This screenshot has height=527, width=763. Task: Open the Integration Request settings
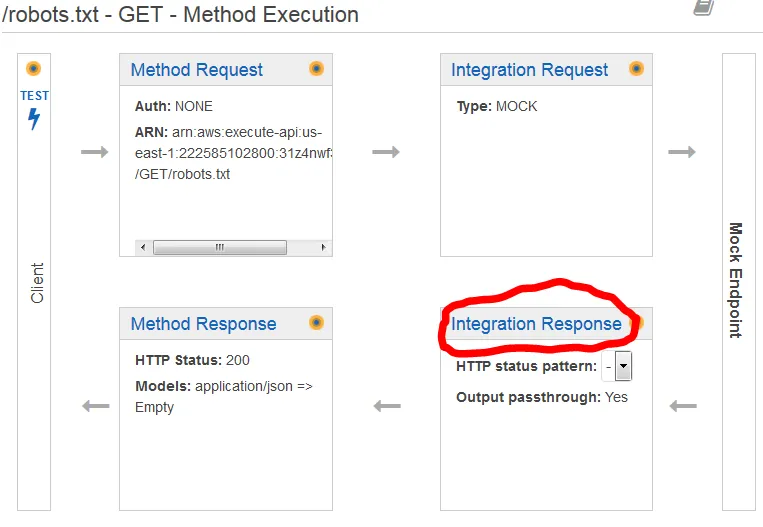pos(529,70)
